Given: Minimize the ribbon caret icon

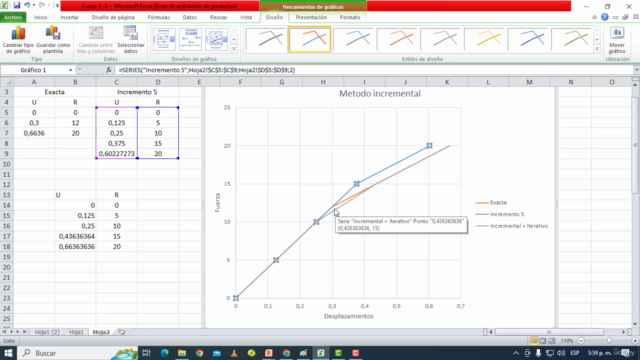Looking at the screenshot, I should coord(594,17).
